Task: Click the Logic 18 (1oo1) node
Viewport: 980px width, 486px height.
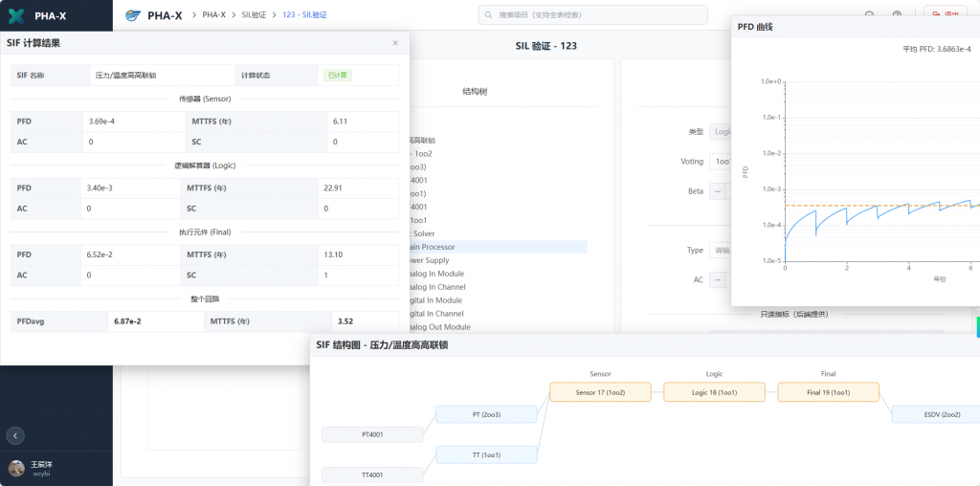Action: click(x=714, y=392)
